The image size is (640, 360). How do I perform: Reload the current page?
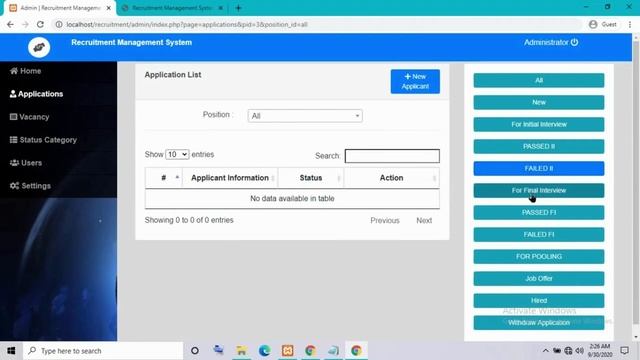[x=40, y=24]
